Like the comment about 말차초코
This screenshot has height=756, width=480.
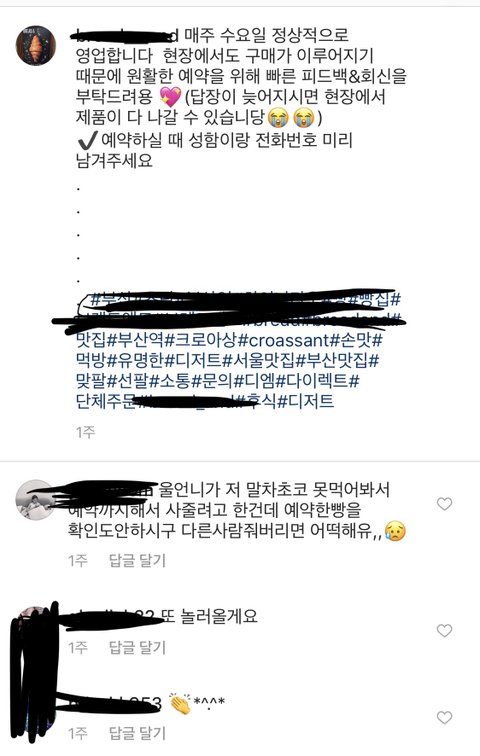click(444, 504)
